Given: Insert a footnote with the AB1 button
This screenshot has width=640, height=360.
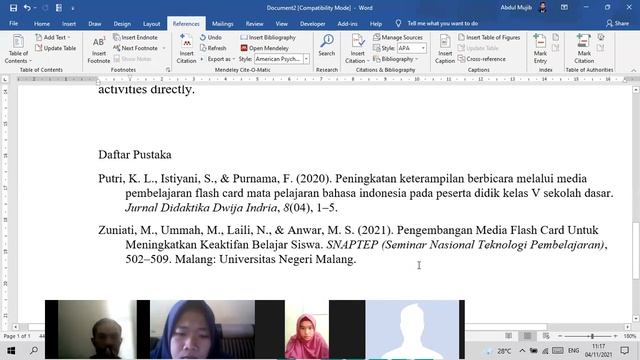Looking at the screenshot, I should (x=98, y=49).
